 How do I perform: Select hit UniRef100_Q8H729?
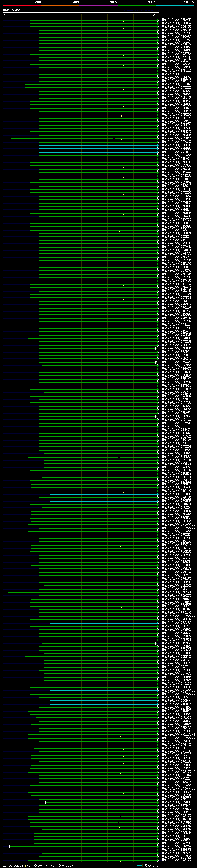pos(177,799)
